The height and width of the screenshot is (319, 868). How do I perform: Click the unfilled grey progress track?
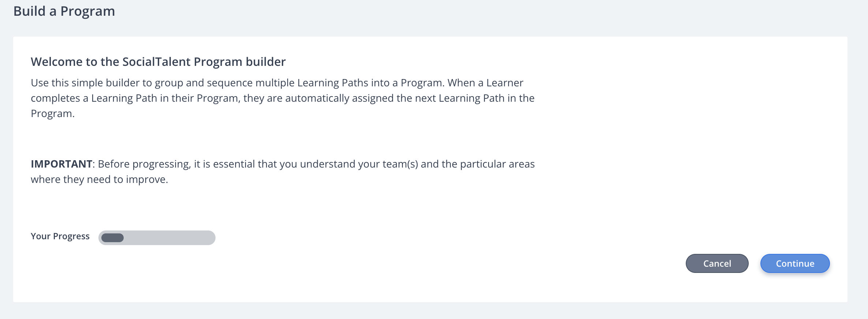click(170, 238)
